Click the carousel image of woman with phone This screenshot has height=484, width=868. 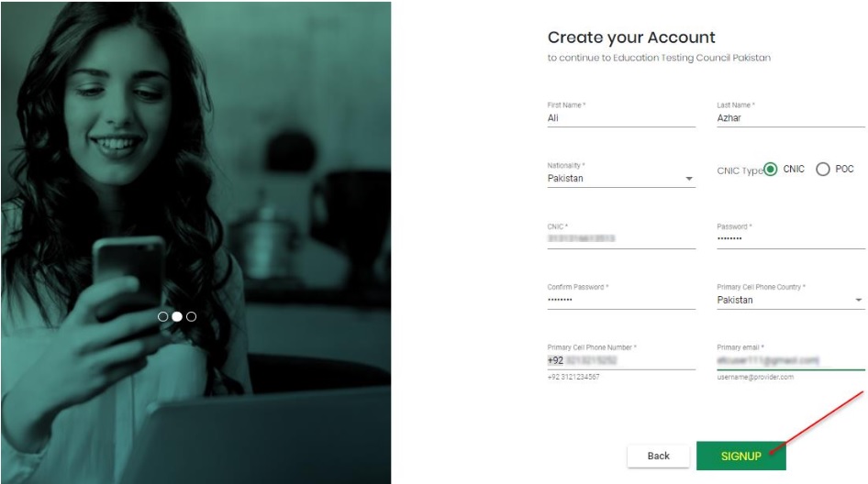point(196,242)
